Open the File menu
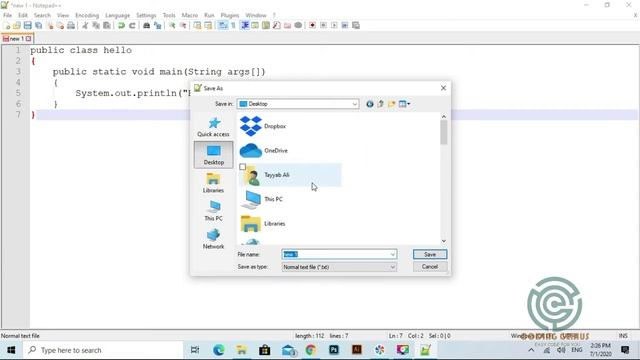Viewport: 640px width, 360px height. tap(7, 15)
